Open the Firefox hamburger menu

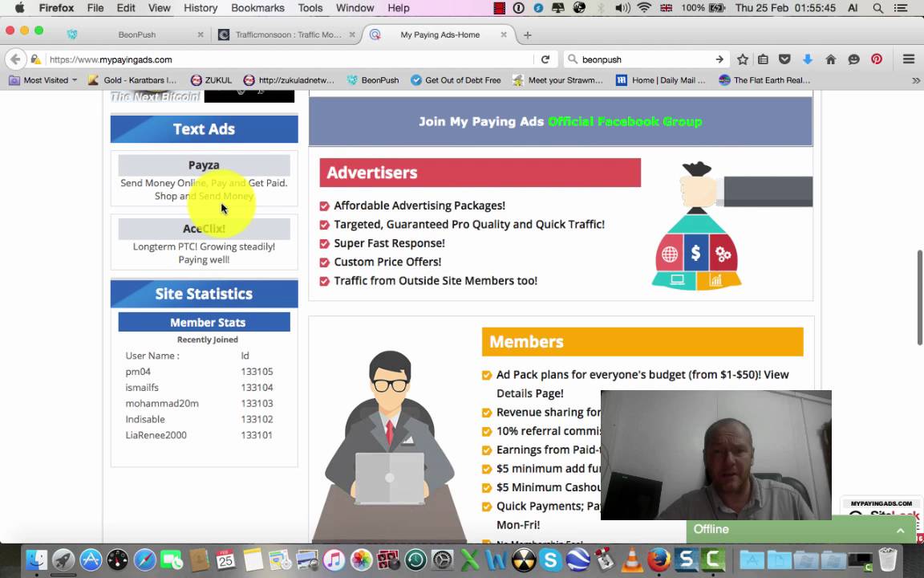909,59
